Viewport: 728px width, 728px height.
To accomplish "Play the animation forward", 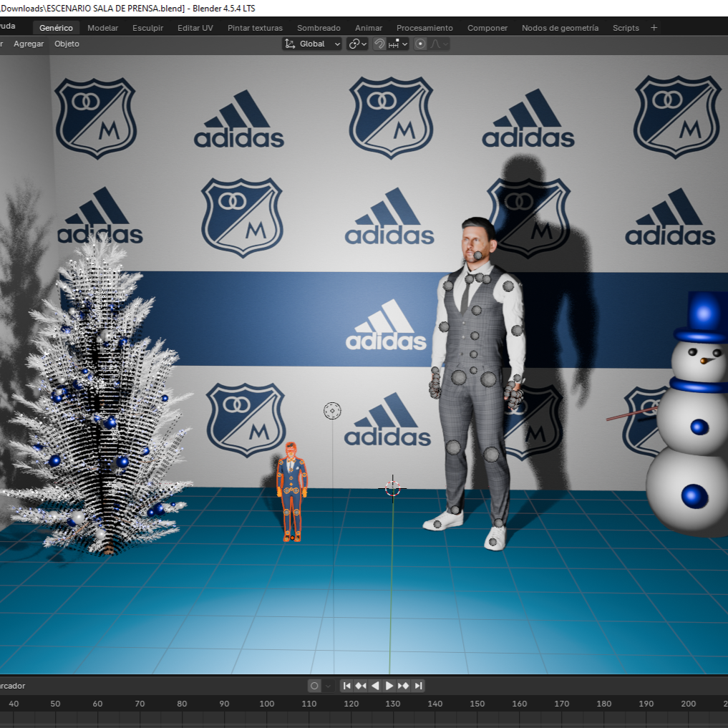I will (389, 686).
